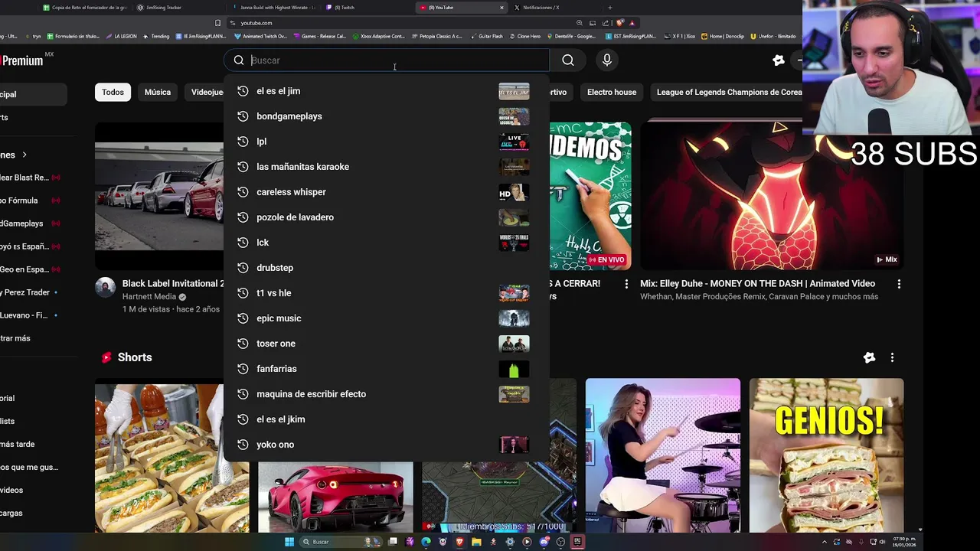The width and height of the screenshot is (980, 551).
Task: Open the 'Clone Hero' bookmark
Action: click(524, 36)
